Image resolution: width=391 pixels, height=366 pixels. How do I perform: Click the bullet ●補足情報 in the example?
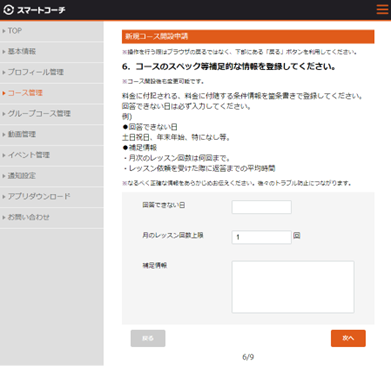[x=140, y=148]
